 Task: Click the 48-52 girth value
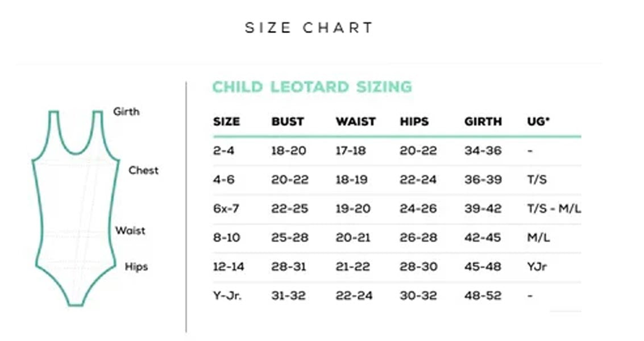pyautogui.click(x=483, y=296)
